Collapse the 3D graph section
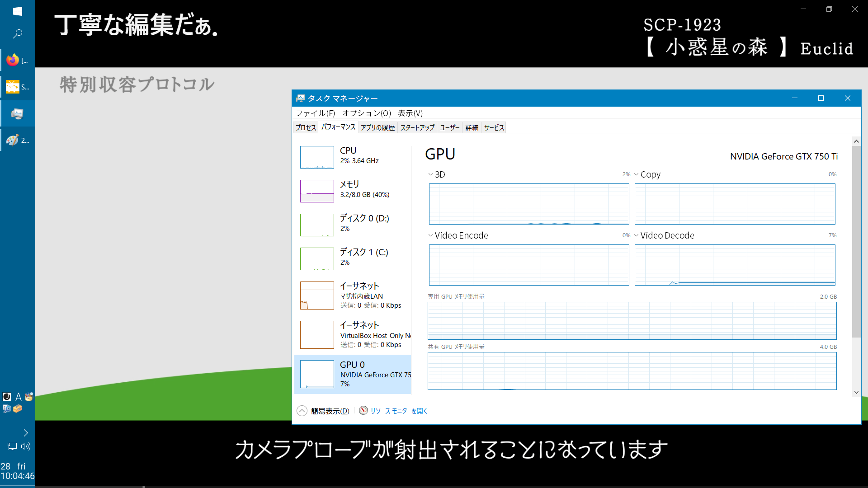 coord(430,174)
